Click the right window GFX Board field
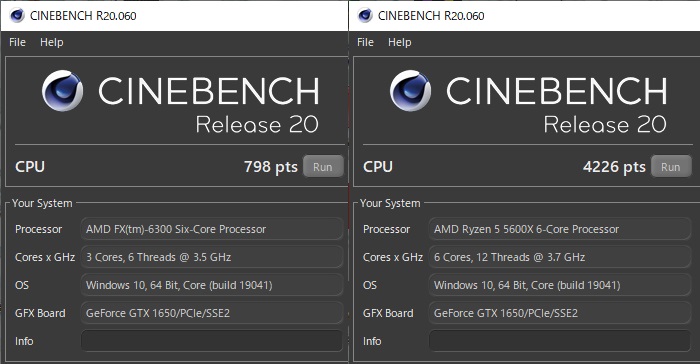 point(560,313)
